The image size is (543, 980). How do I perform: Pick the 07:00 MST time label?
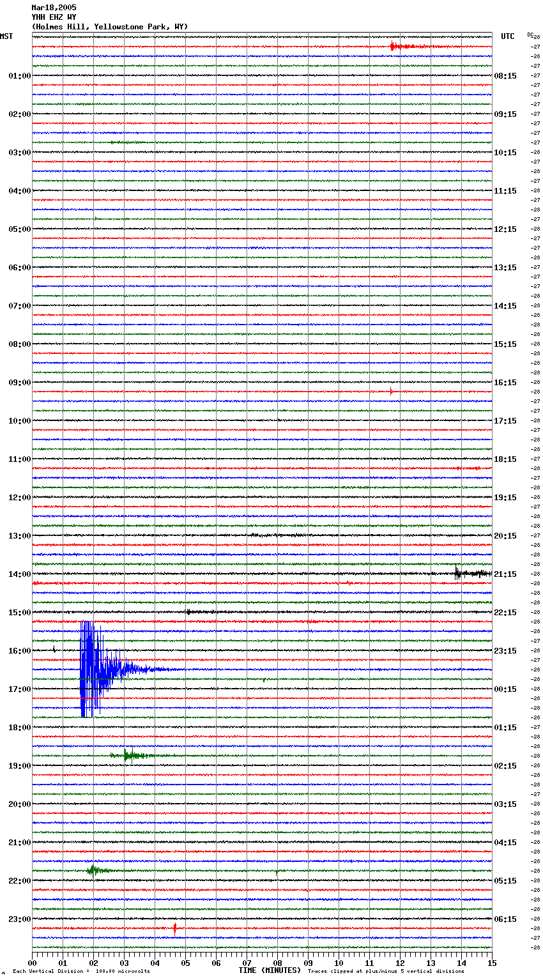[x=20, y=306]
